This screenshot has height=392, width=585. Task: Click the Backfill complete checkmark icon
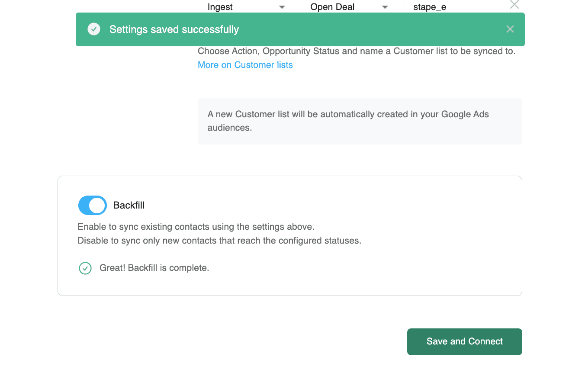tap(85, 268)
